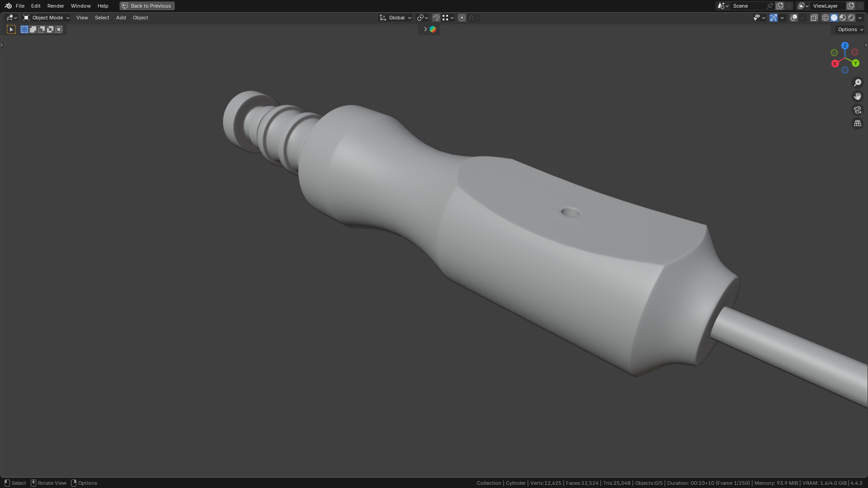Select the Select Box tweak tool icon
The width and height of the screenshot is (868, 488).
11,29
